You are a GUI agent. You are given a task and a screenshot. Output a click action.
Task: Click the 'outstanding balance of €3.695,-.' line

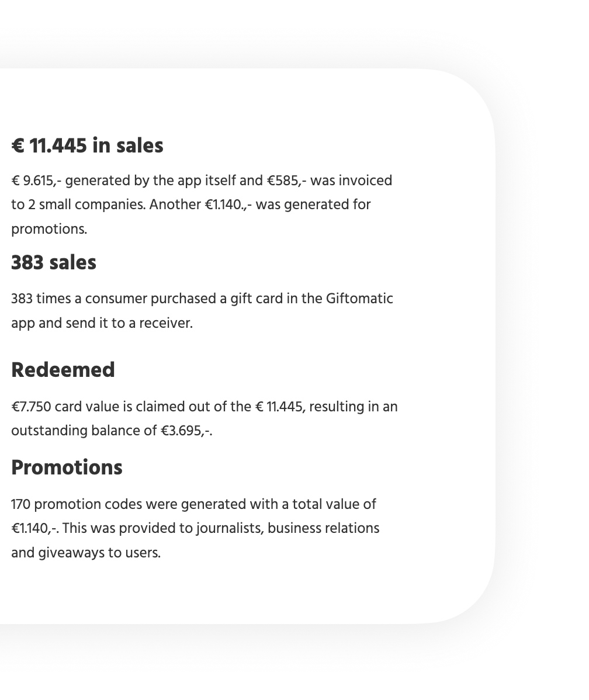(112, 431)
